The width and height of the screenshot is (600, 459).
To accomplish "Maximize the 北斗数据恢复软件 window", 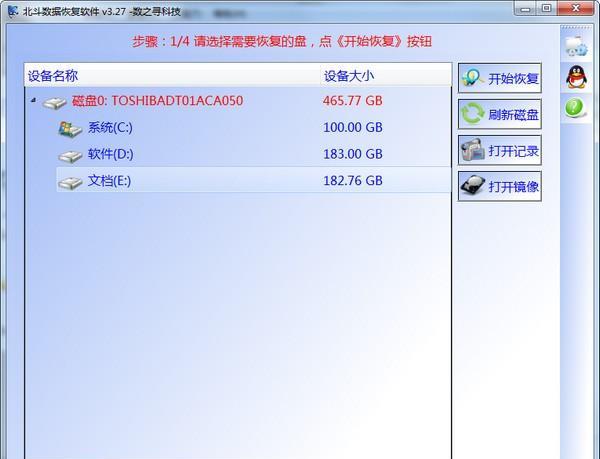I will pyautogui.click(x=547, y=8).
